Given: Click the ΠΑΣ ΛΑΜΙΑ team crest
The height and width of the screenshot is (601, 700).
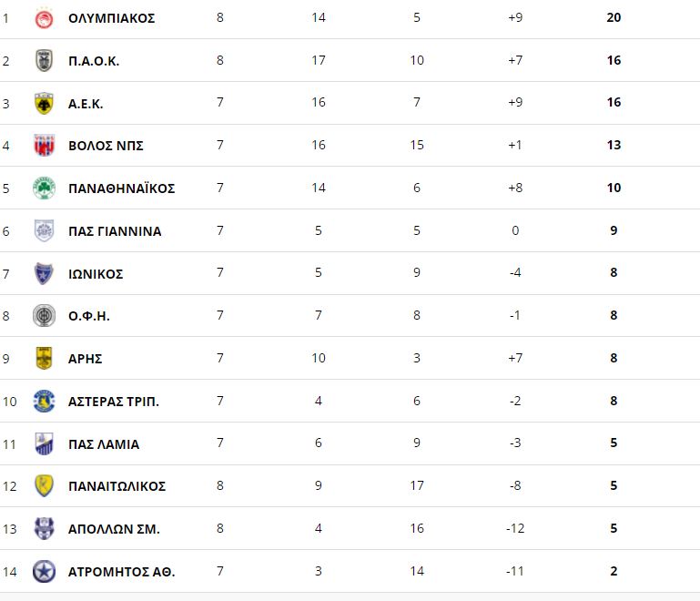Looking at the screenshot, I should coord(44,443).
